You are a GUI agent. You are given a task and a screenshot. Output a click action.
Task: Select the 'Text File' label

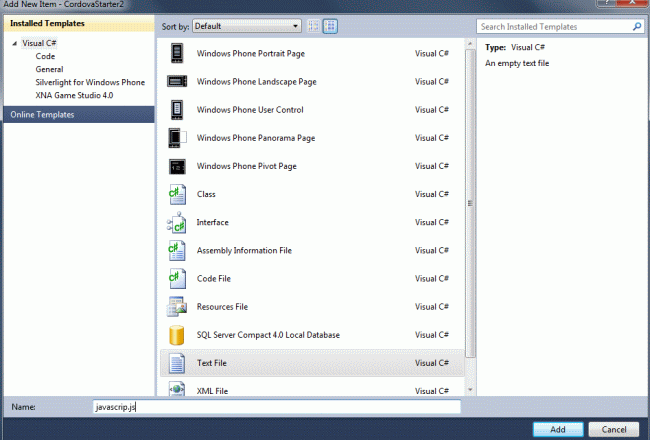pos(212,363)
